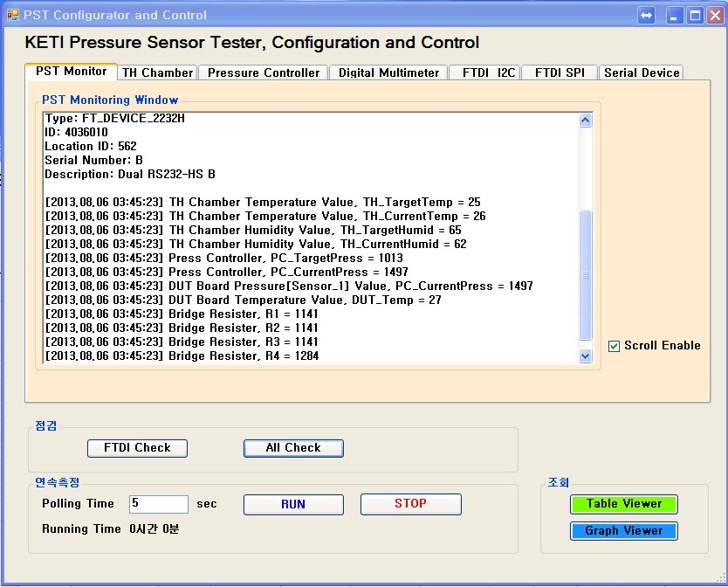Open the TH Chamber tab
The height and width of the screenshot is (587, 728).
tap(157, 73)
